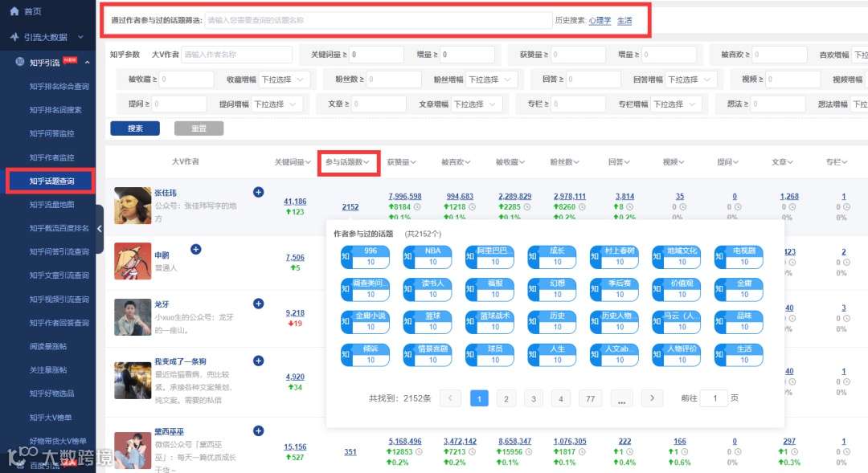The height and width of the screenshot is (473, 868).
Task: Click the clock icon next to 1218
Action: (x=473, y=207)
